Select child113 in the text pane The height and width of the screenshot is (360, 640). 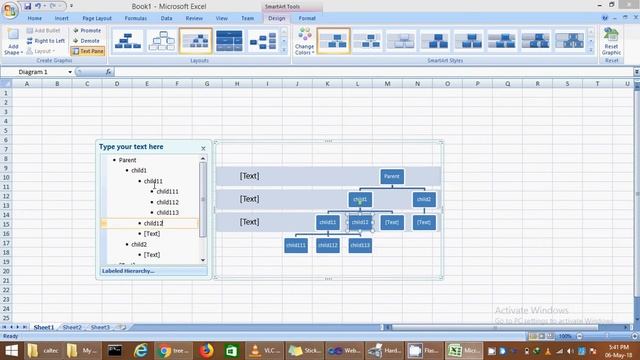(x=167, y=213)
